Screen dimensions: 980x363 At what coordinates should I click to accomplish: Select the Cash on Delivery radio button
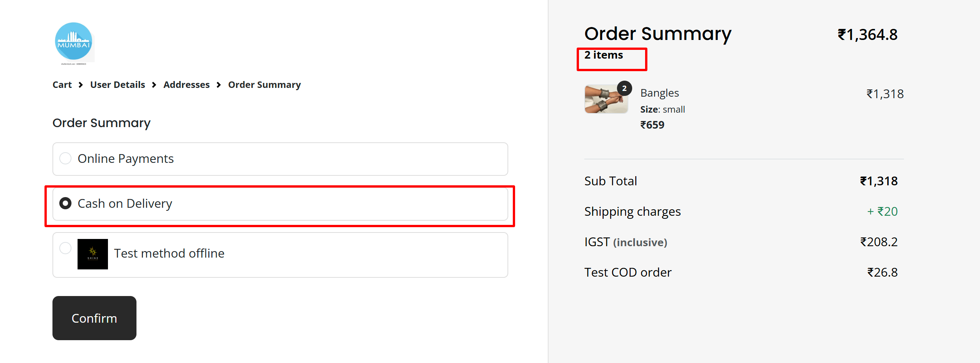click(65, 204)
